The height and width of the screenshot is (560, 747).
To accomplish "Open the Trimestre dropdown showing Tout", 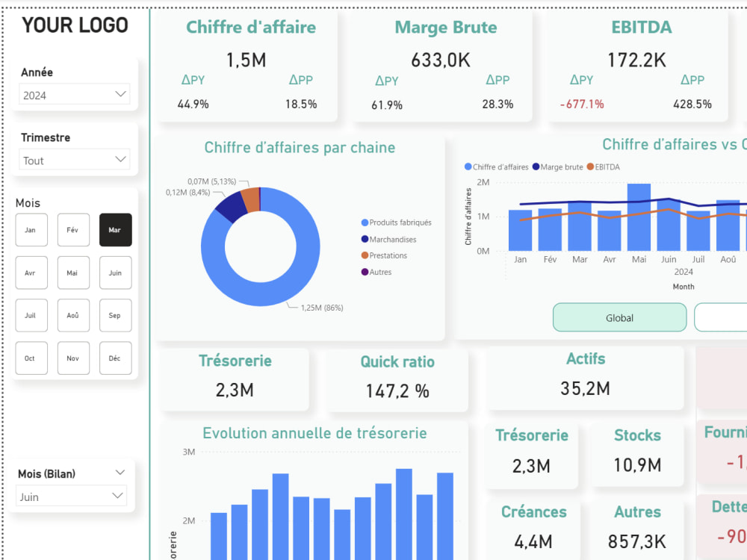I will click(73, 160).
